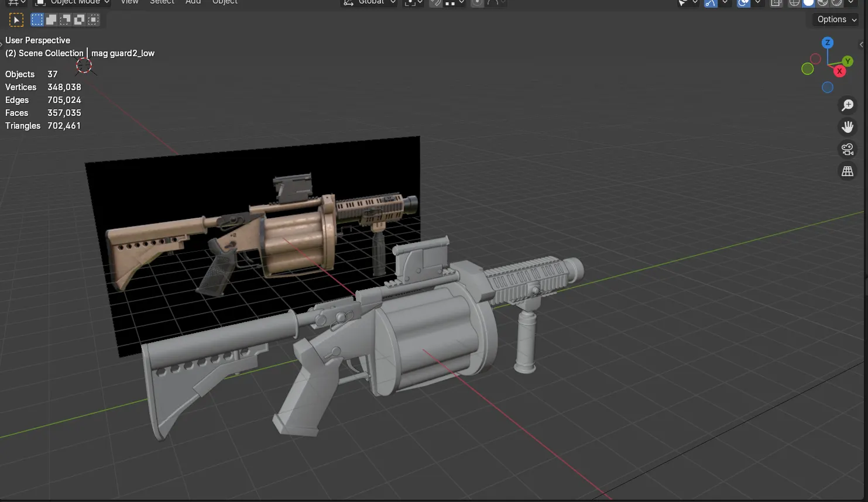Open the Add menu
Viewport: 868px width, 502px height.
193,2
